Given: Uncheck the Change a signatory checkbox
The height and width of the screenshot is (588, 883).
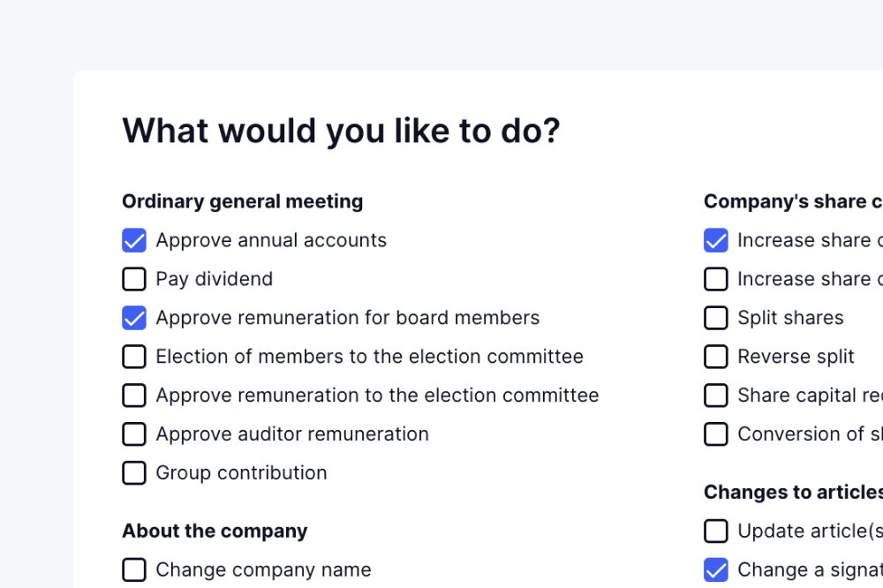Looking at the screenshot, I should (716, 570).
